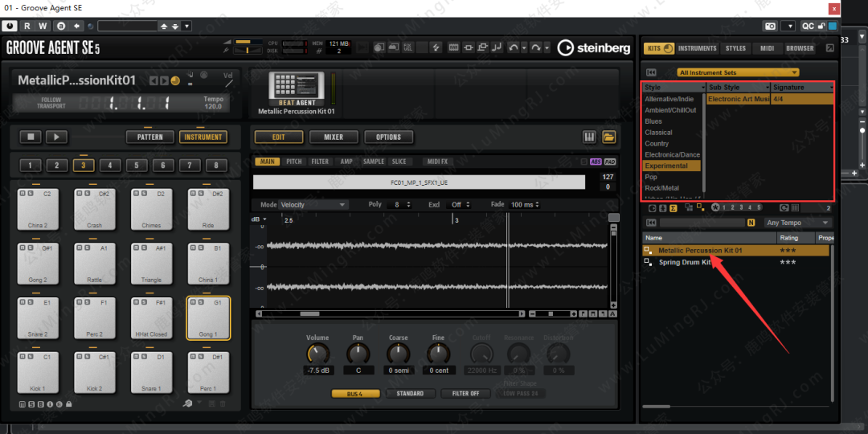868x434 pixels.
Task: Adjust the Volume knob
Action: coord(317,353)
